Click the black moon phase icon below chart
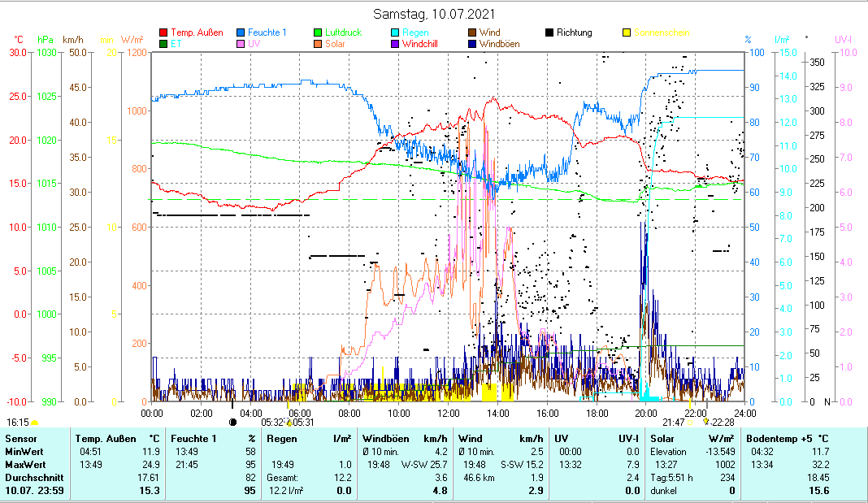The width and height of the screenshot is (868, 503). tap(233, 422)
